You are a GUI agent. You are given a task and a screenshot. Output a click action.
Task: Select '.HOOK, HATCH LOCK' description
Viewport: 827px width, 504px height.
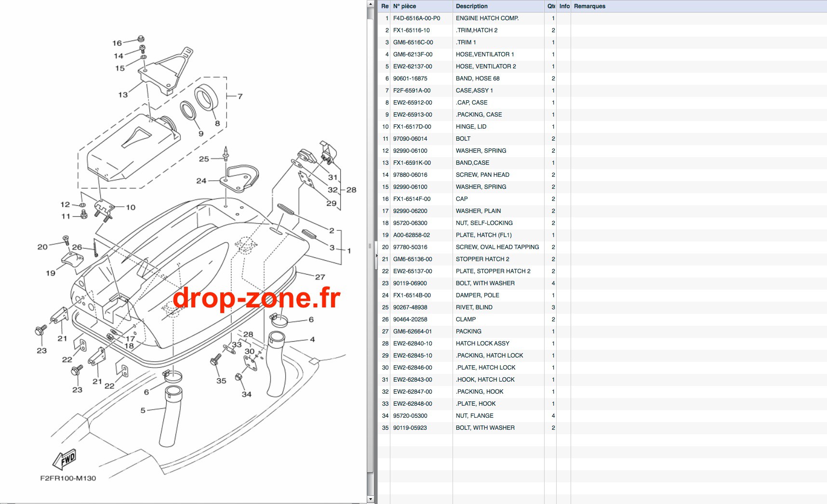(485, 380)
